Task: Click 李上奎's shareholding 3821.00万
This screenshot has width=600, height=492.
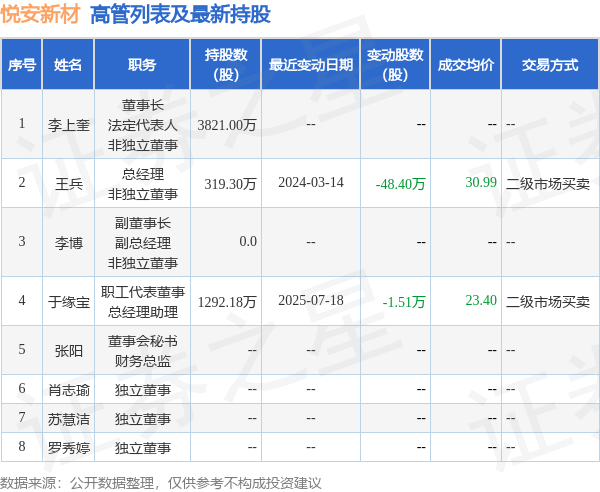Action: point(227,125)
